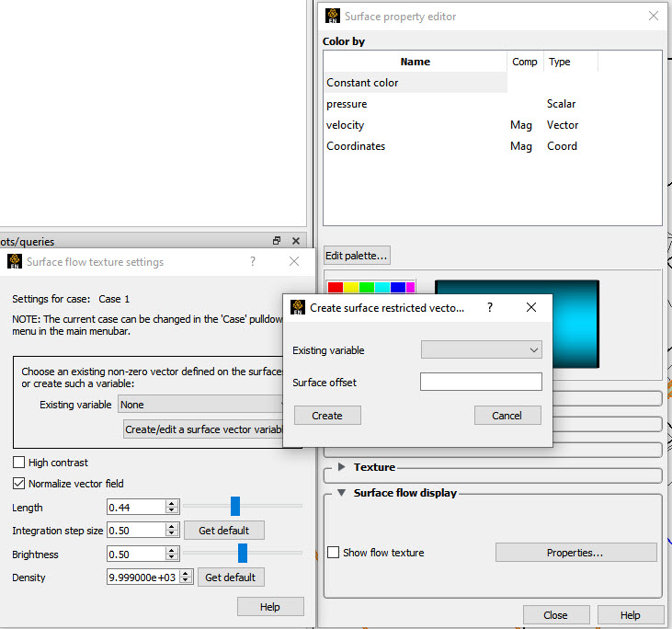Click the Type column header
This screenshot has height=629, width=672.
pyautogui.click(x=571, y=62)
